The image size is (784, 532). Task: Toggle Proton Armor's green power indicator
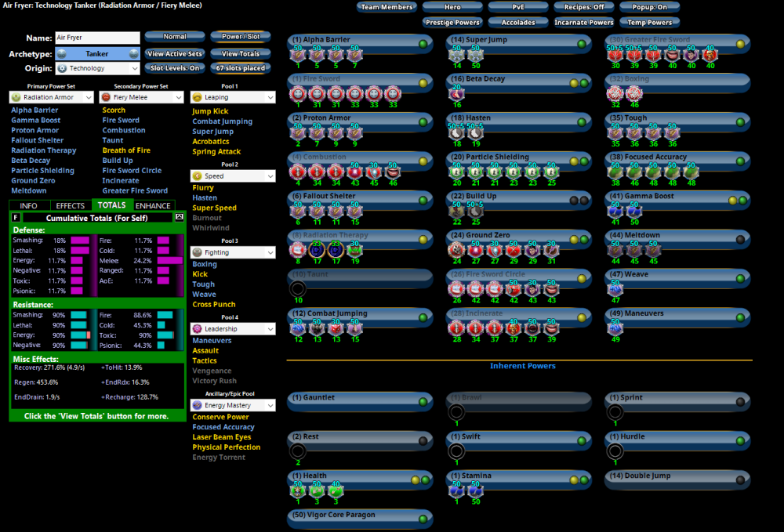(x=423, y=122)
